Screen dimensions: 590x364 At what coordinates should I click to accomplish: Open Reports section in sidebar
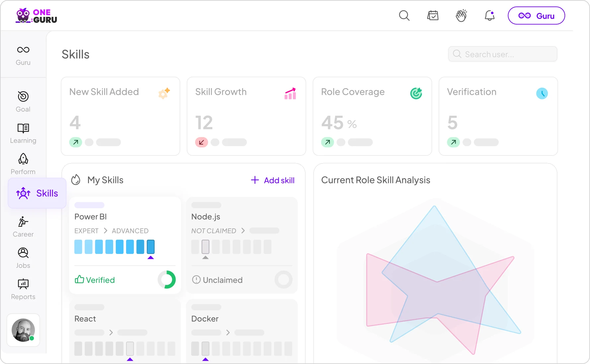(23, 289)
